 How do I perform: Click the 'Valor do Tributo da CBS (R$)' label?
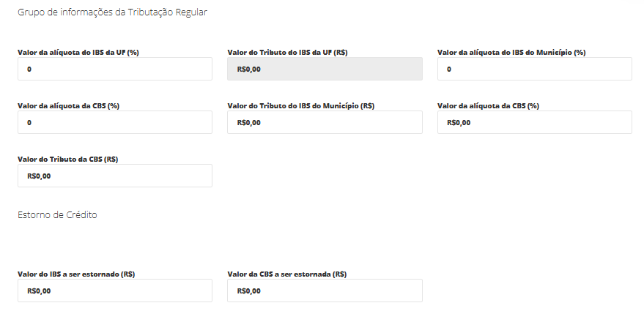[68, 159]
